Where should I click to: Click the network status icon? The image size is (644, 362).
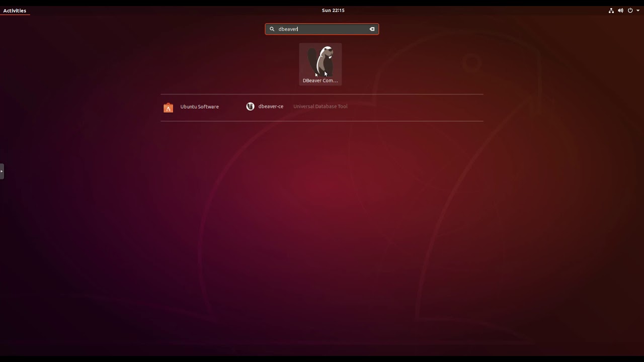[611, 11]
